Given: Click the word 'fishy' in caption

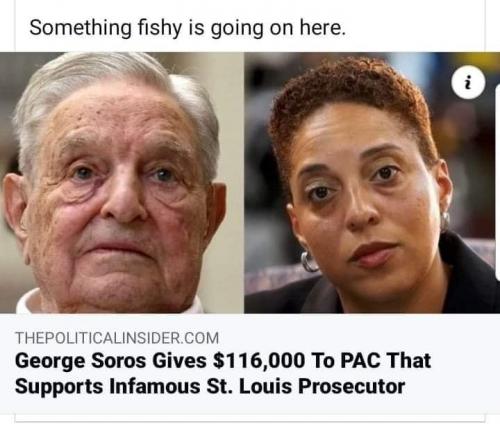Looking at the screenshot, I should coord(160,28).
